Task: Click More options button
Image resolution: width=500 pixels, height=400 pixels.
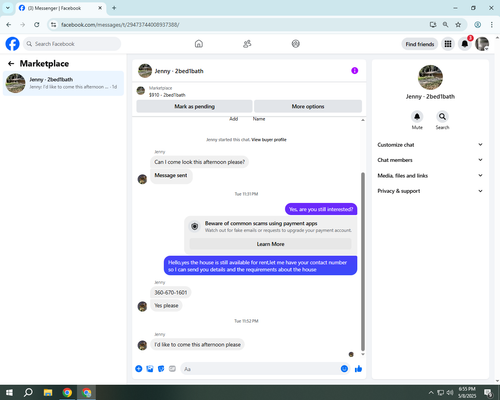Action: point(308,106)
